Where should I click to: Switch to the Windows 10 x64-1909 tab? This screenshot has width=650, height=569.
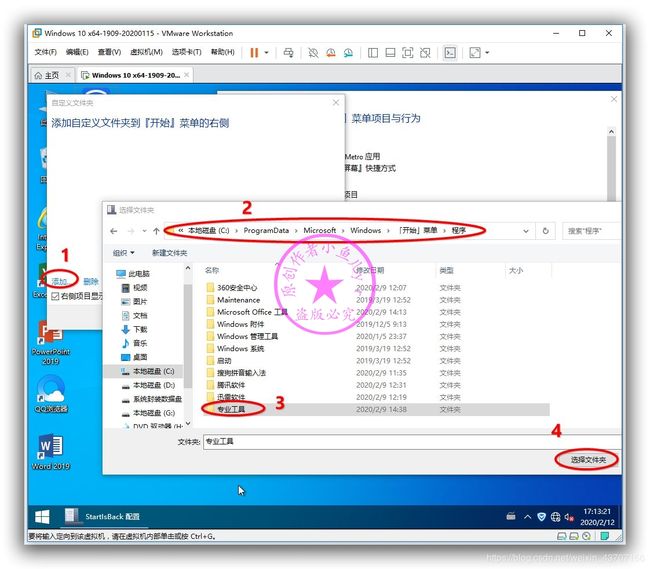(x=135, y=75)
